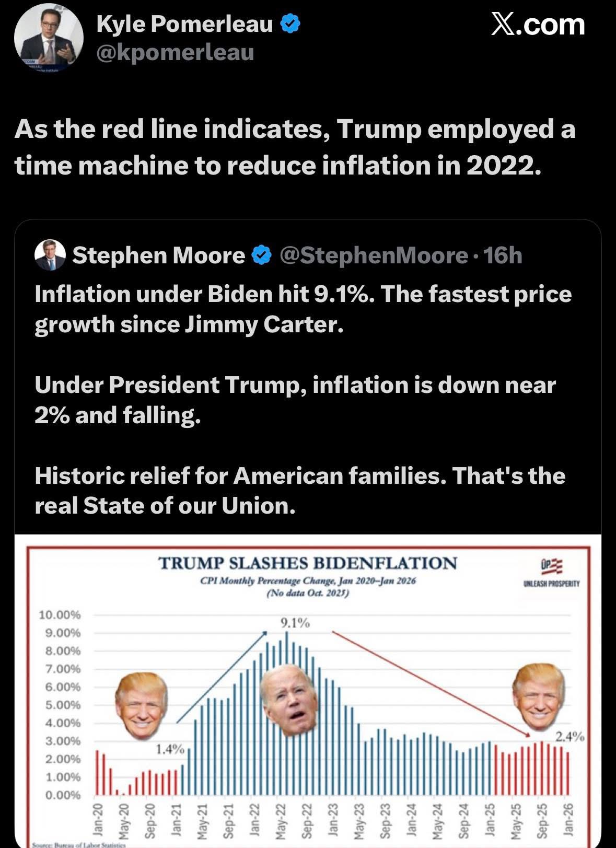
Task: Open the Kyle Pomerleau display name
Action: (184, 24)
